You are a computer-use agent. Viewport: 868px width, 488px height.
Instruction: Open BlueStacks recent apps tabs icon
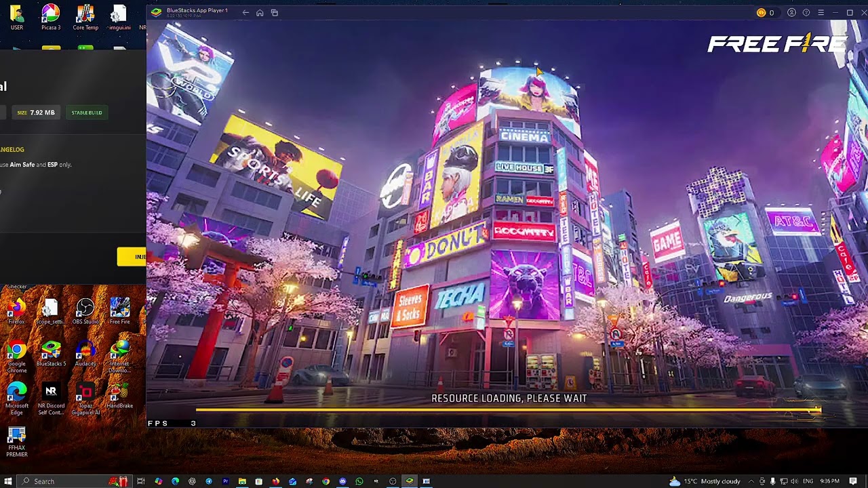[x=274, y=13]
